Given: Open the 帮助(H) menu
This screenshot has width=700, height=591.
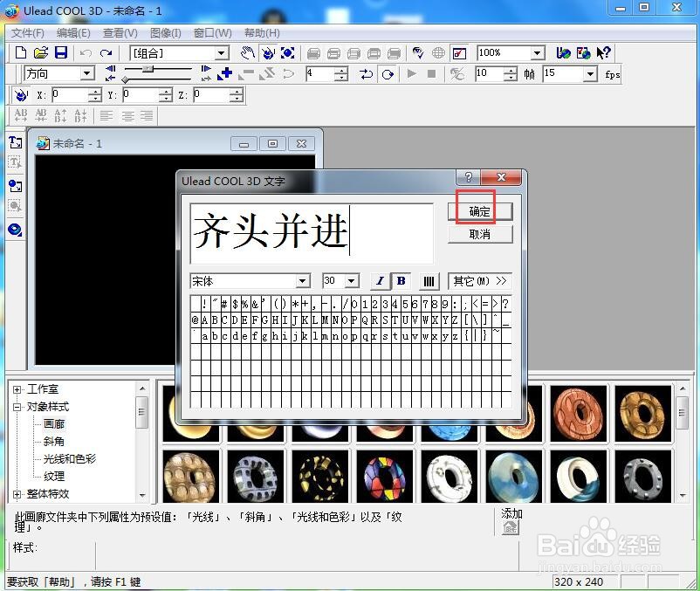Looking at the screenshot, I should point(262,33).
